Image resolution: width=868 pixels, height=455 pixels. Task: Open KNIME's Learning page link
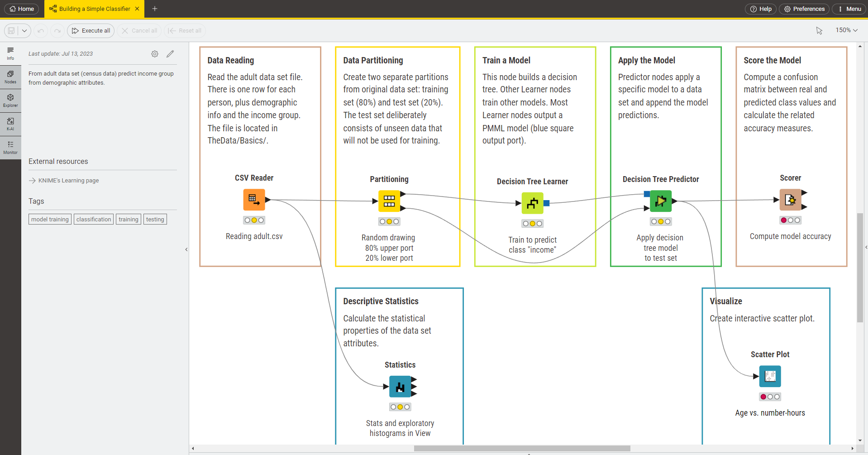[68, 180]
